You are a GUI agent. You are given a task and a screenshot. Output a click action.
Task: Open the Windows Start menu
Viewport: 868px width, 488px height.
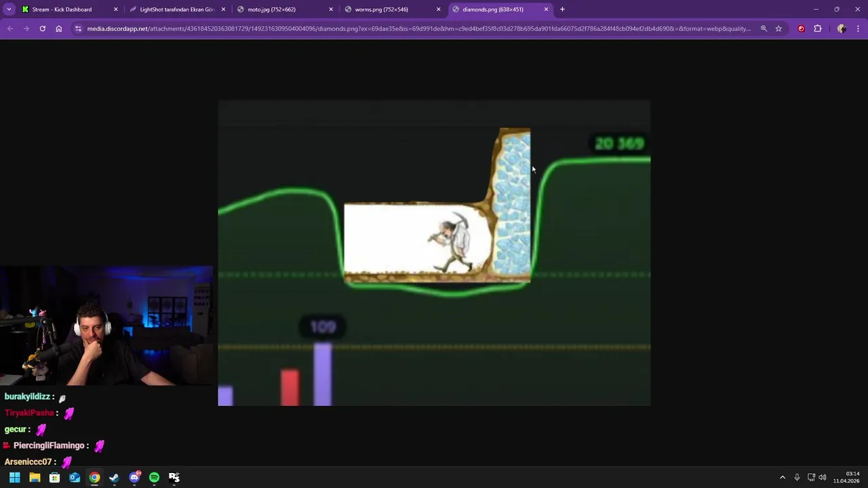coord(14,477)
